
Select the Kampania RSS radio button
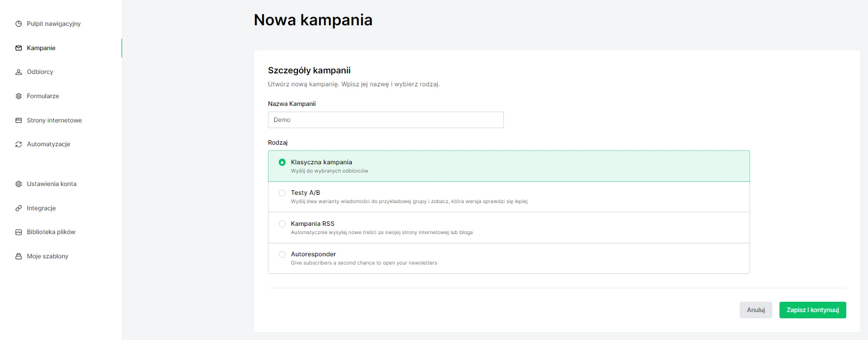[282, 224]
